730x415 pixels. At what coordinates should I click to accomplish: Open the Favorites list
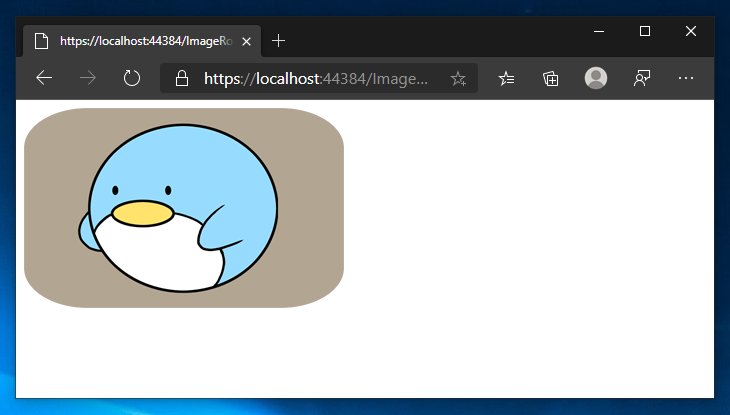coord(506,79)
